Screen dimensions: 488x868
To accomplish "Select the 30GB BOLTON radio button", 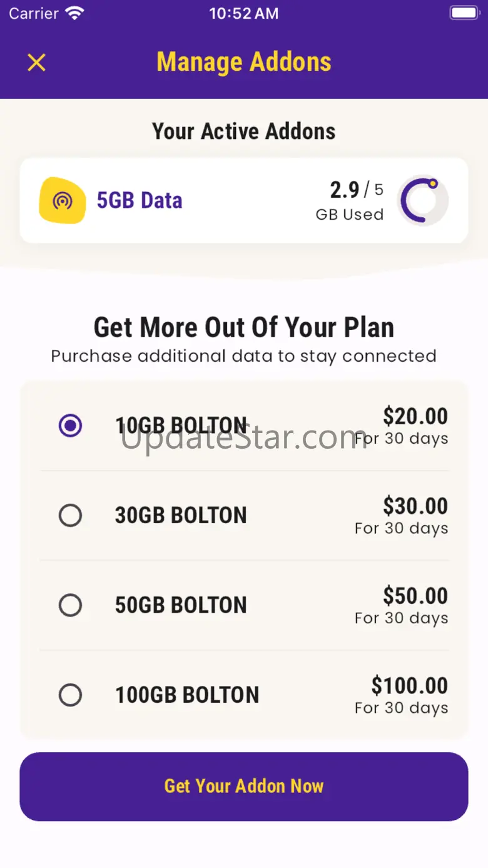I will (70, 516).
